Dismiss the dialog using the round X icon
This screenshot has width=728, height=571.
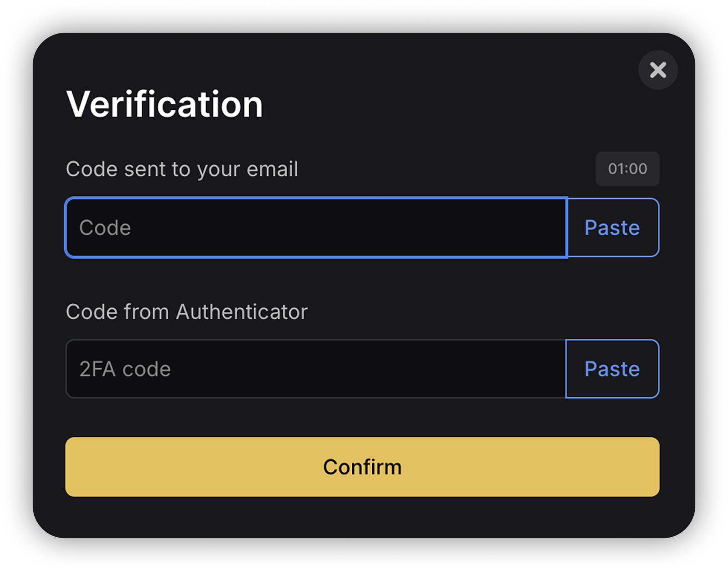tap(658, 70)
